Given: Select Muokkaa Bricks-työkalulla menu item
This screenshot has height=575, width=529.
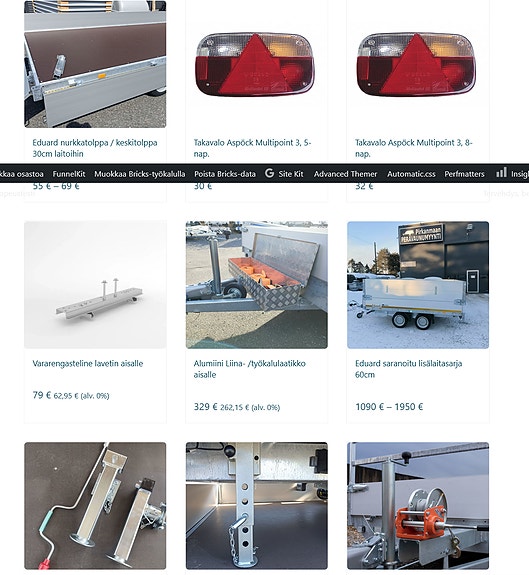Looking at the screenshot, I should pyautogui.click(x=140, y=174).
